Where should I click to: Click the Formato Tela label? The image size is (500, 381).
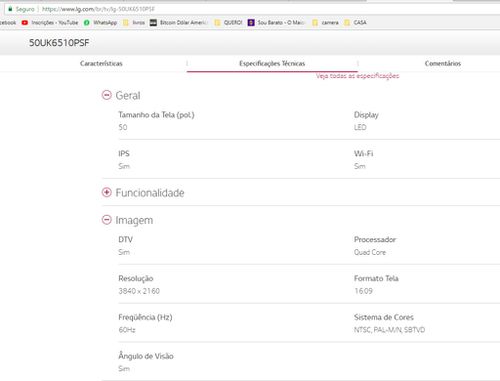click(376, 278)
